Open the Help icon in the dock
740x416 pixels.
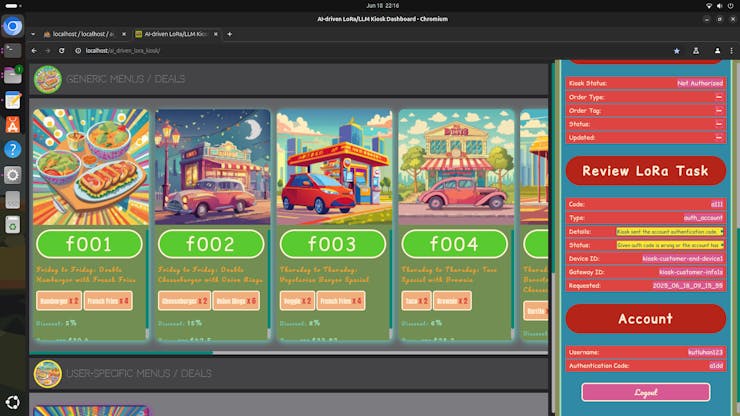pyautogui.click(x=13, y=149)
